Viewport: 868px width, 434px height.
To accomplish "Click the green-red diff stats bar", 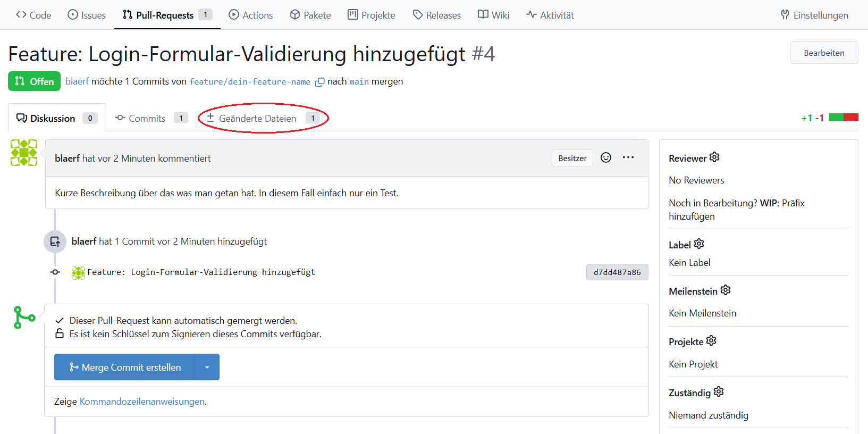I will 843,118.
